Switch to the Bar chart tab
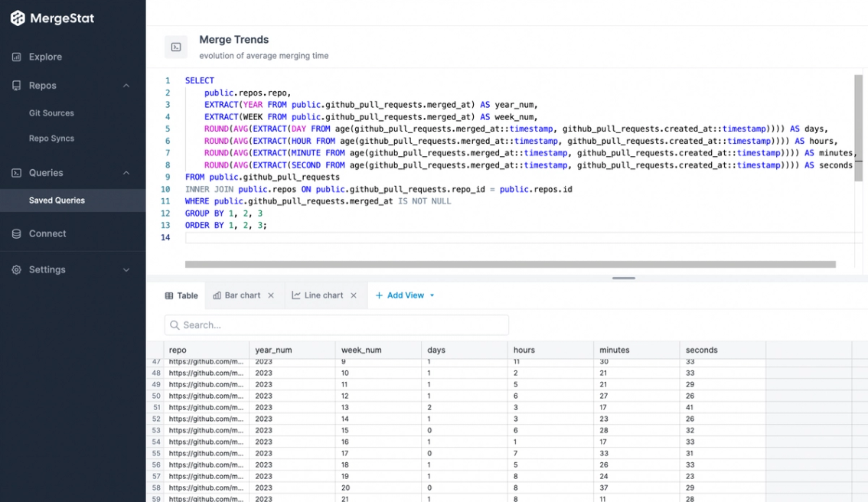This screenshot has height=502, width=868. (x=240, y=295)
